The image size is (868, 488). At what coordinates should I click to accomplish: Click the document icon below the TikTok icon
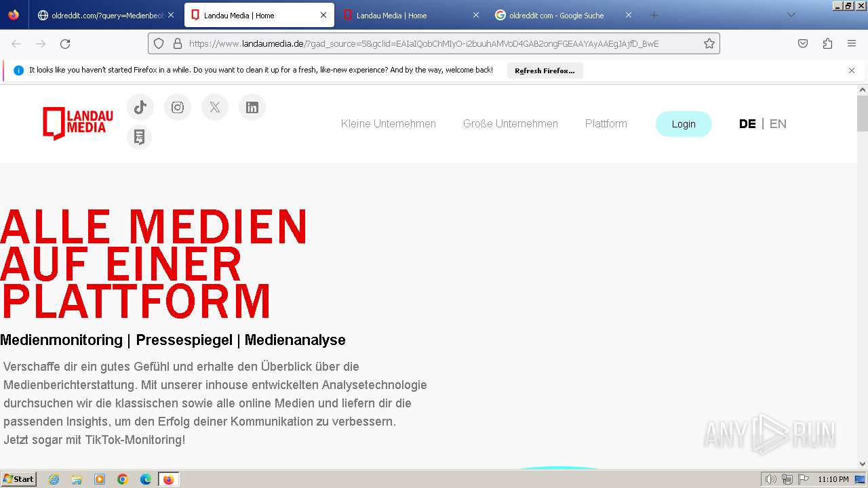[x=139, y=137]
